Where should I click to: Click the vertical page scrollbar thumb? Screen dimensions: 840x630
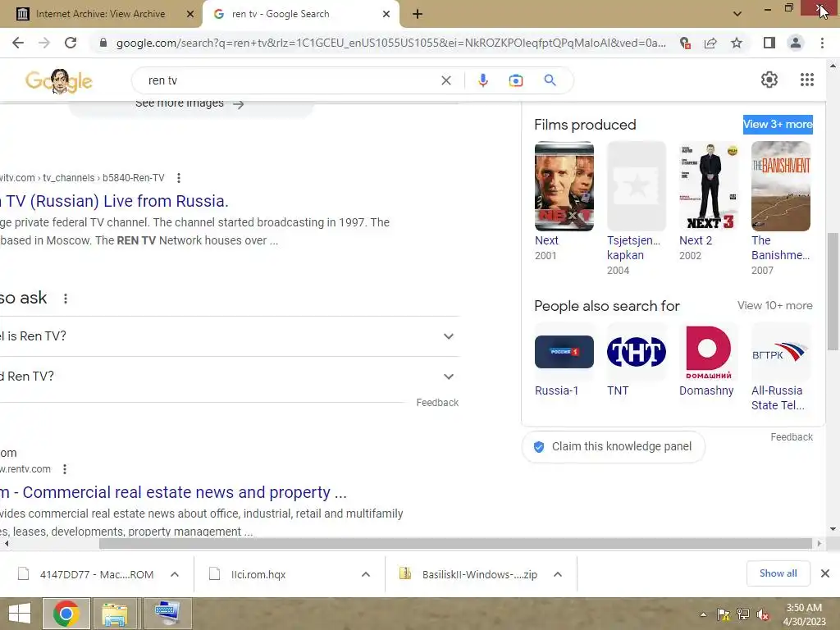(x=833, y=291)
